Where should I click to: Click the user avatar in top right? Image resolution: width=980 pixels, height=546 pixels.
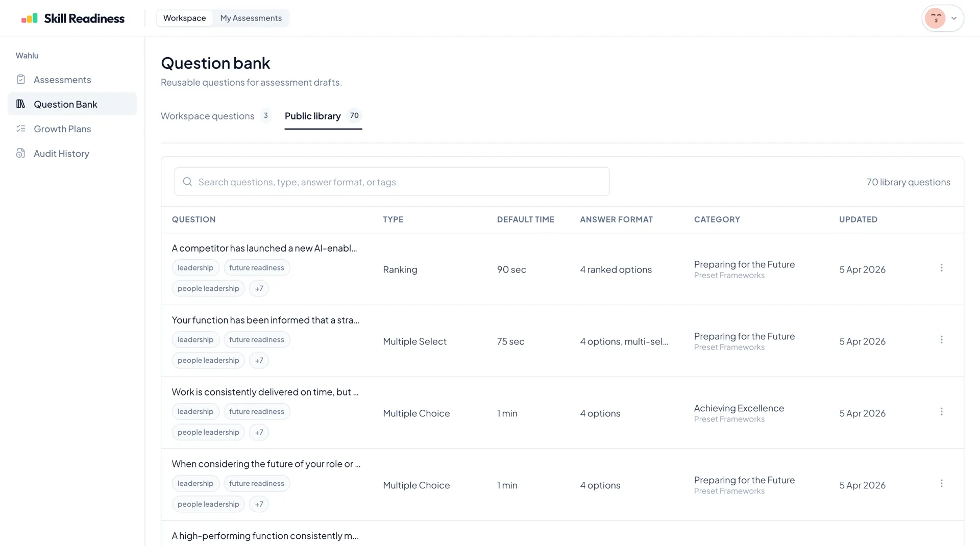(936, 18)
